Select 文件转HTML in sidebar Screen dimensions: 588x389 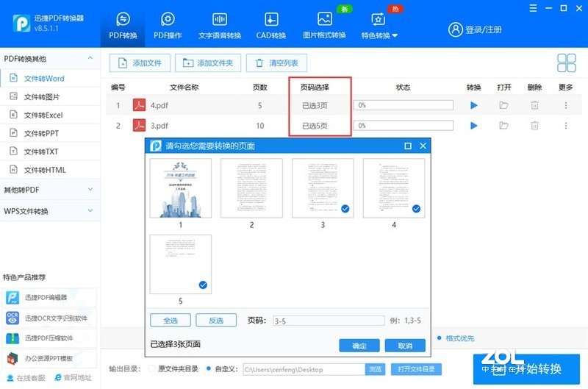[50, 170]
